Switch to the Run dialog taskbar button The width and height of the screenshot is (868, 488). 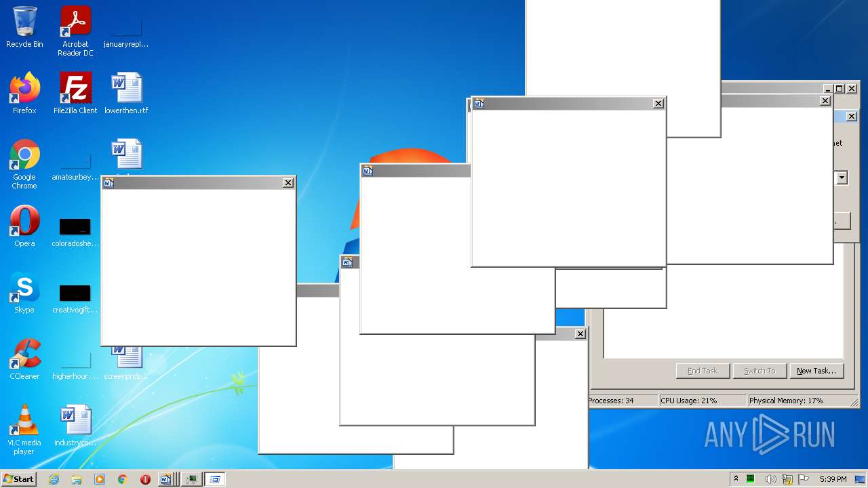click(215, 479)
